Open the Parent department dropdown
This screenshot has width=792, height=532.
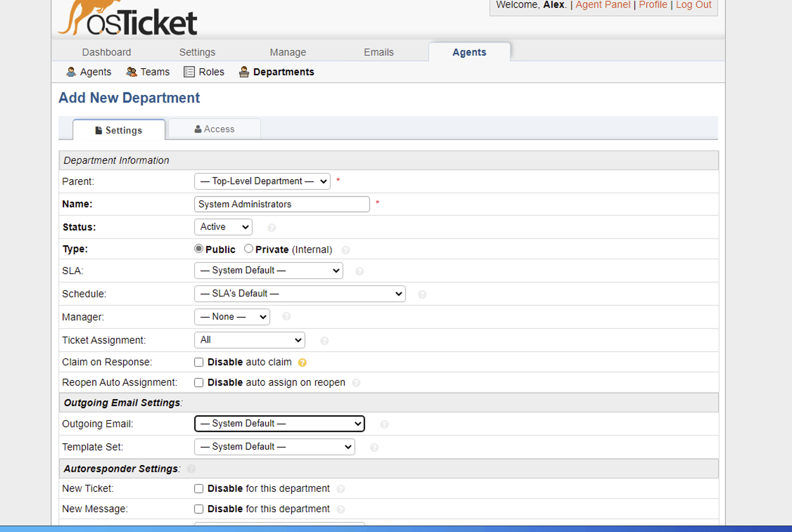pos(262,181)
